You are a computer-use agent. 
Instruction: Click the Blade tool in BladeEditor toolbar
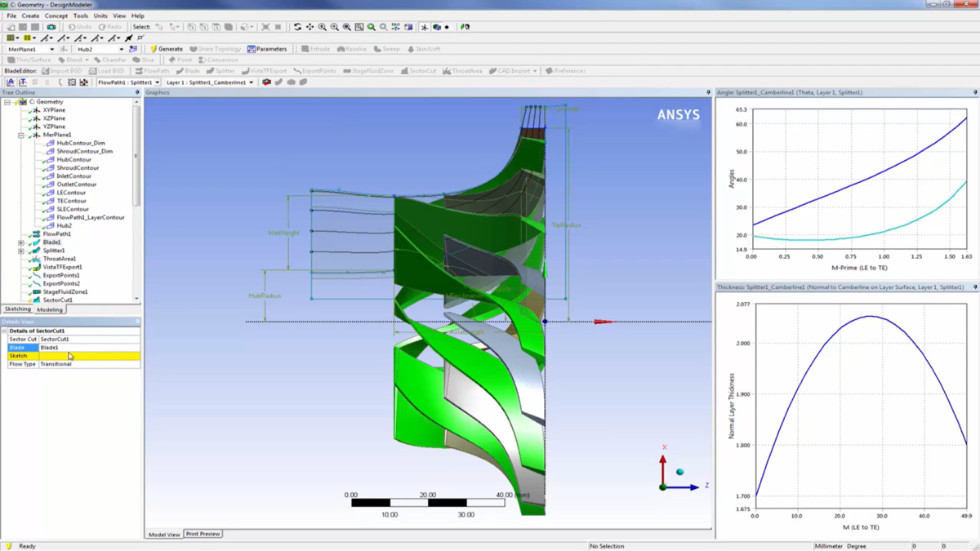[189, 71]
